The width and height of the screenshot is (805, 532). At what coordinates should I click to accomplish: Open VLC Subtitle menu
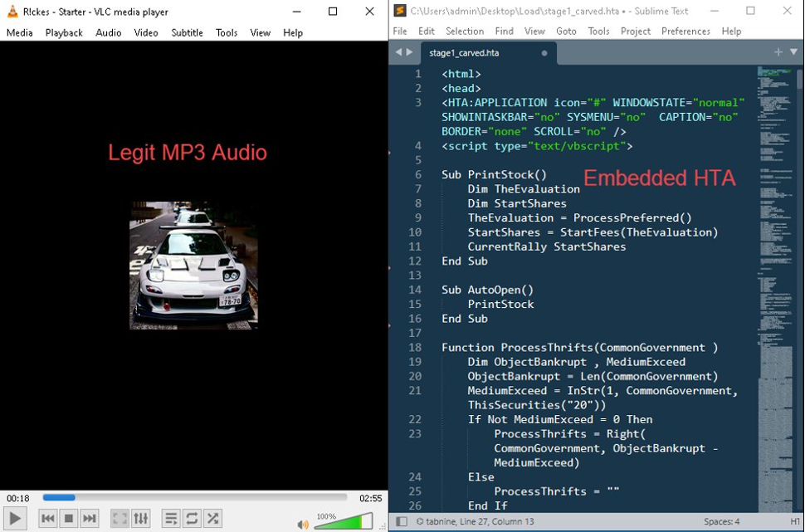pyautogui.click(x=187, y=32)
